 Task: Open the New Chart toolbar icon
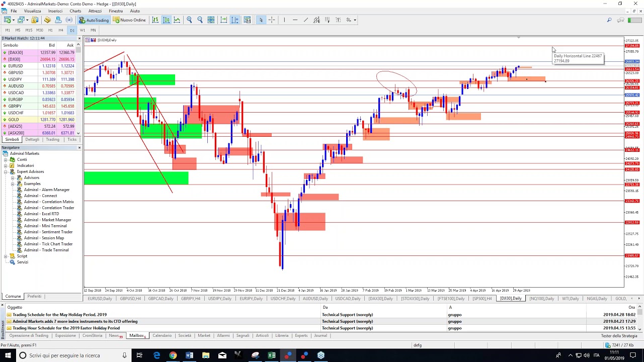coord(7,20)
